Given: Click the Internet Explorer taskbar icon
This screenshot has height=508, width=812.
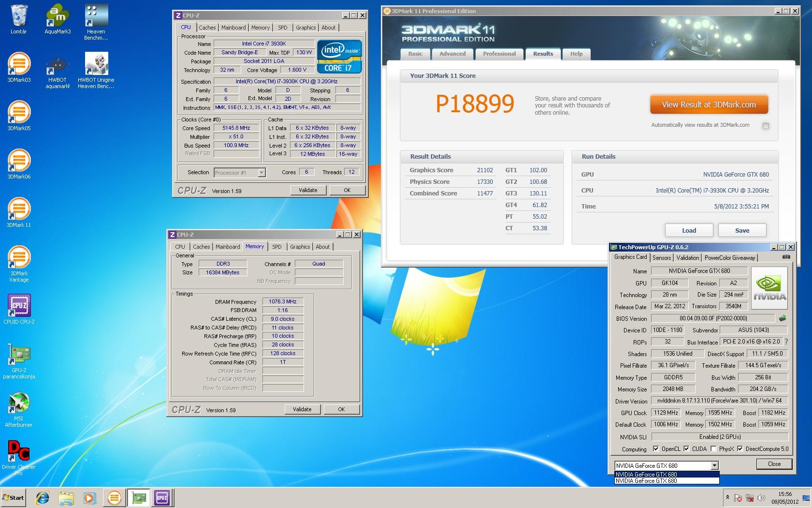Looking at the screenshot, I should [43, 498].
